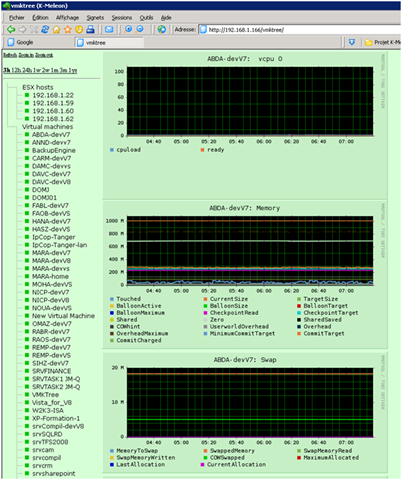
Task: Open virtual machine srvTFS2008
Action: 50,442
